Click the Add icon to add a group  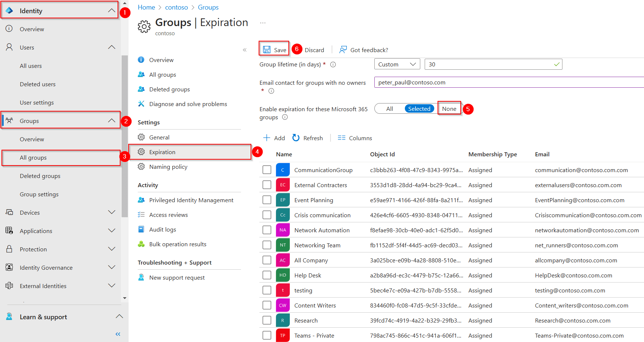click(267, 138)
